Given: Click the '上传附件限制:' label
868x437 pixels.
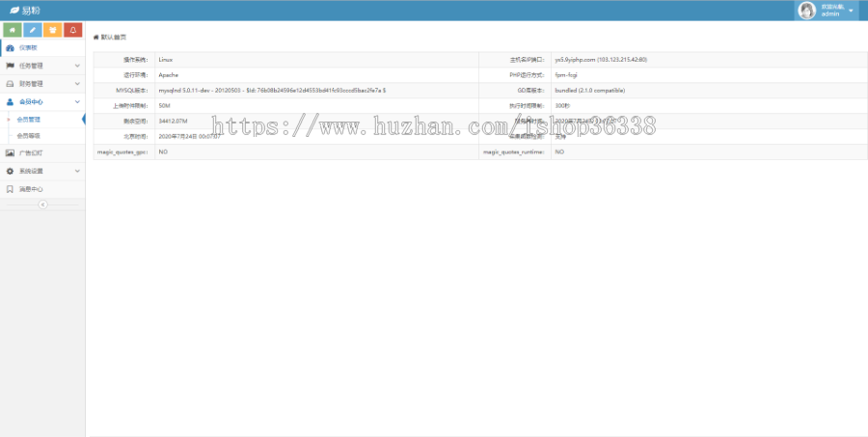Looking at the screenshot, I should (130, 105).
